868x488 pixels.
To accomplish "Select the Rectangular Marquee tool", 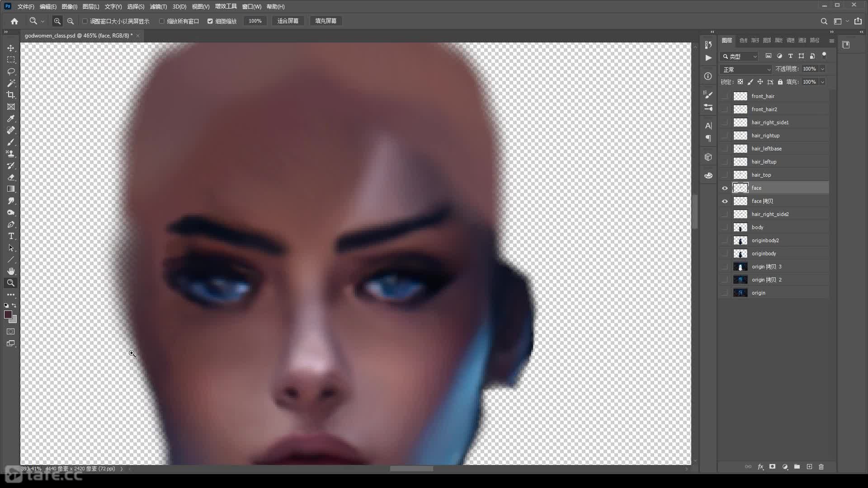I will pyautogui.click(x=11, y=60).
